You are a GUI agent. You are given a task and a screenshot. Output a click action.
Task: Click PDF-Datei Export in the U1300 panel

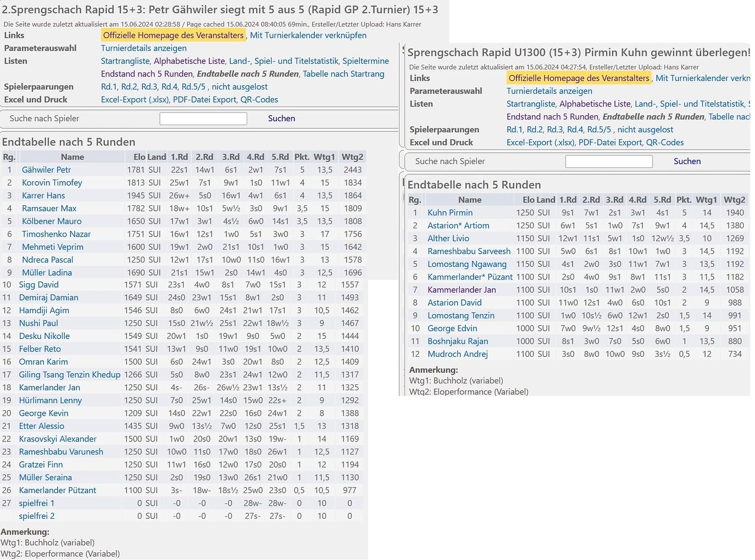610,143
